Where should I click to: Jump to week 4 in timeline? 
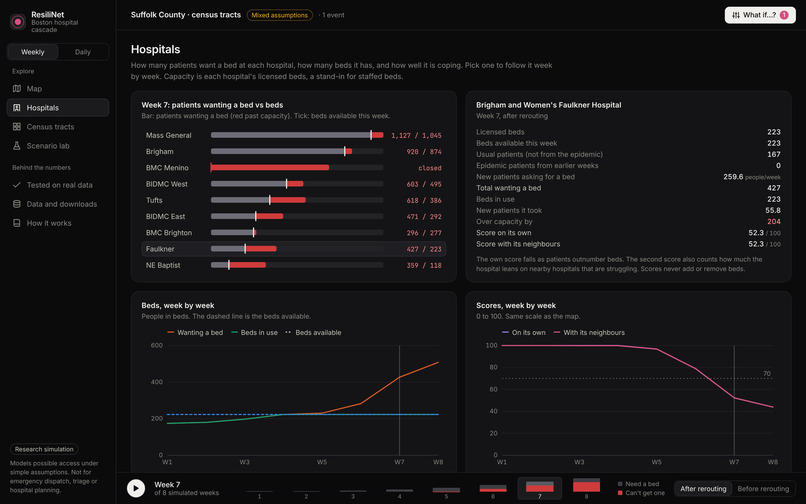tap(399, 489)
